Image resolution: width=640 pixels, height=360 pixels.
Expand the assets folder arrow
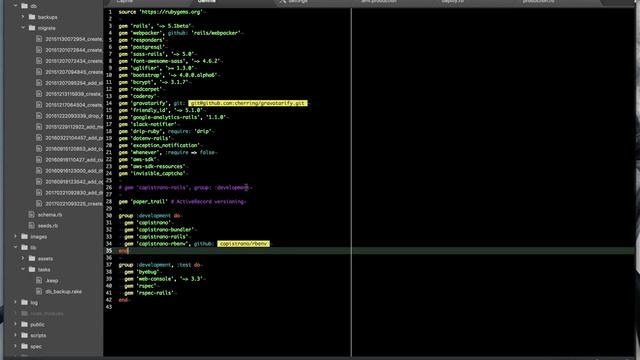pyautogui.click(x=23, y=258)
